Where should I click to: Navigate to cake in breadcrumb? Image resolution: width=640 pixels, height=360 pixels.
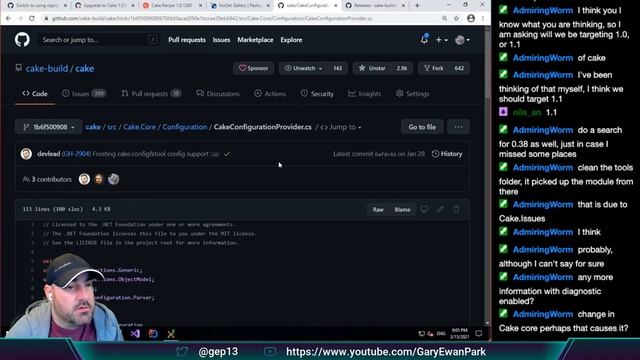coord(93,127)
